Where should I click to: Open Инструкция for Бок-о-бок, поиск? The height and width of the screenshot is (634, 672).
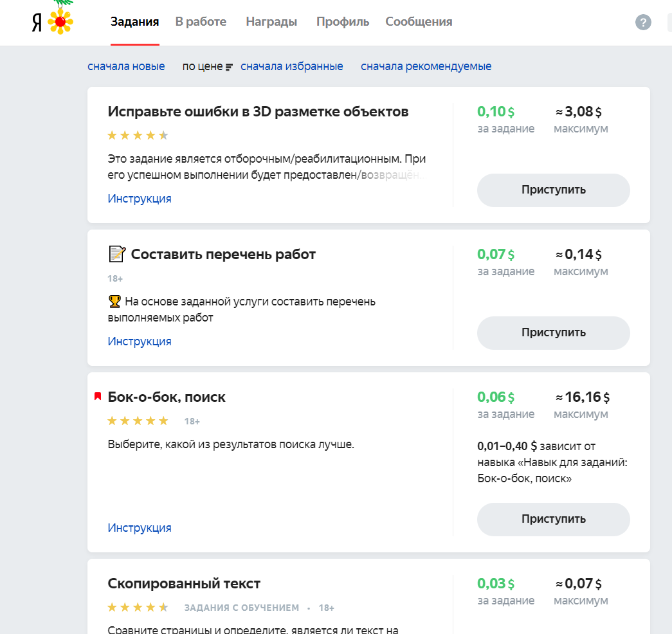(140, 528)
